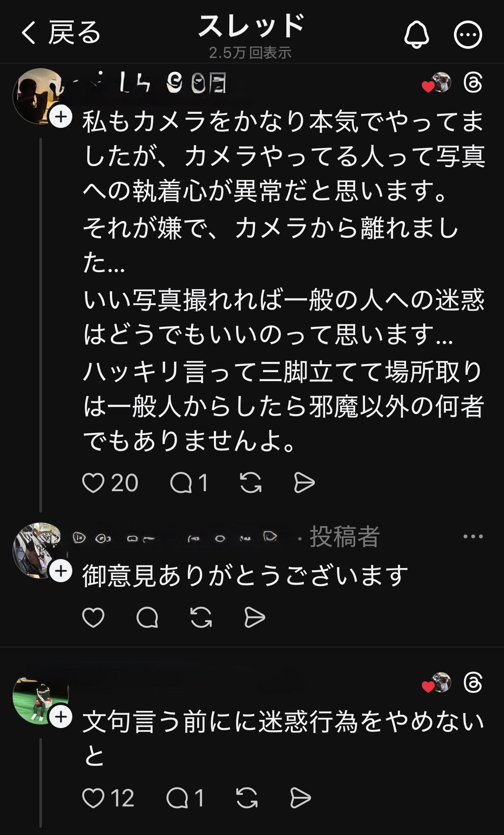The height and width of the screenshot is (835, 504).
Task: Reply to the 御意見ありがとうございます post
Action: [147, 617]
